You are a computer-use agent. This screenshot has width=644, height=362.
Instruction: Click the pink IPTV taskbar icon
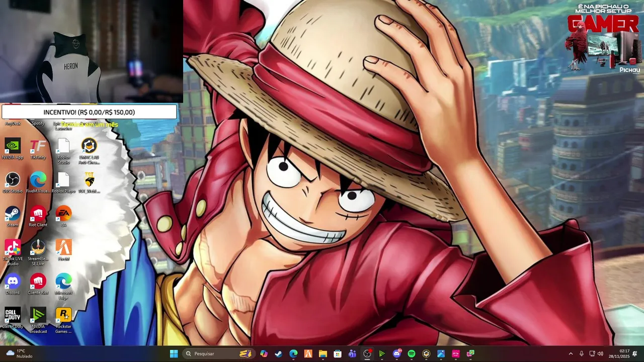click(x=456, y=353)
